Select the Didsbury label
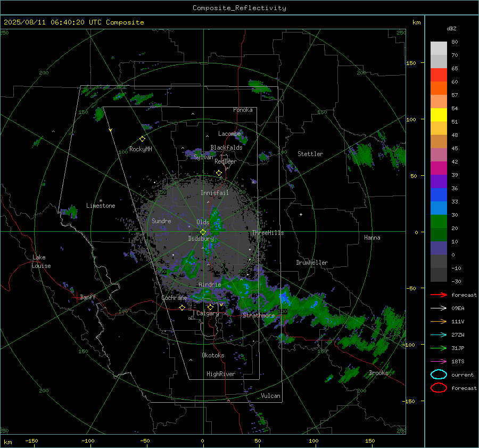 click(x=201, y=239)
